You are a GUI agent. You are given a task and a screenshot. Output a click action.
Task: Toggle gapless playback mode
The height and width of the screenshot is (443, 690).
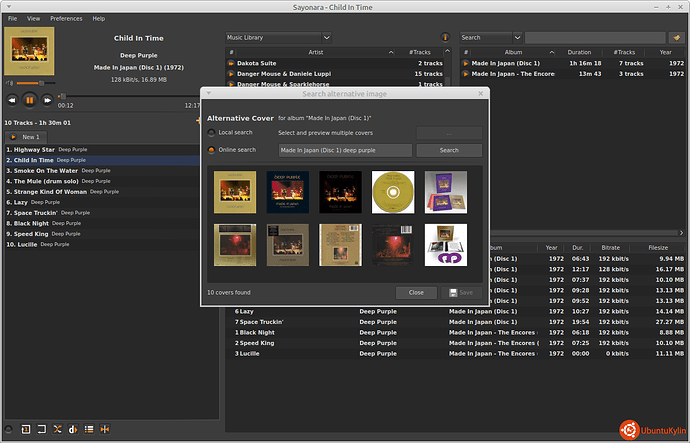(x=105, y=429)
